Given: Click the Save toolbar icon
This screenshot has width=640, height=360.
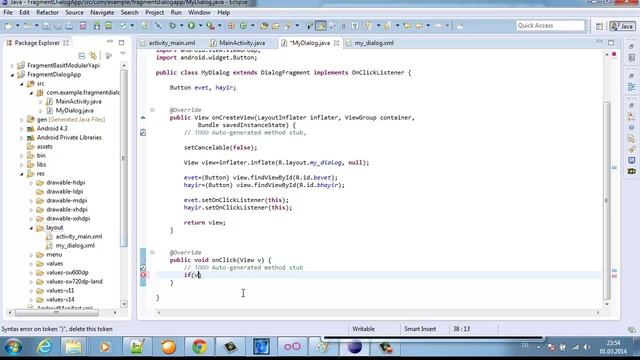Looking at the screenshot, I should click(x=46, y=26).
